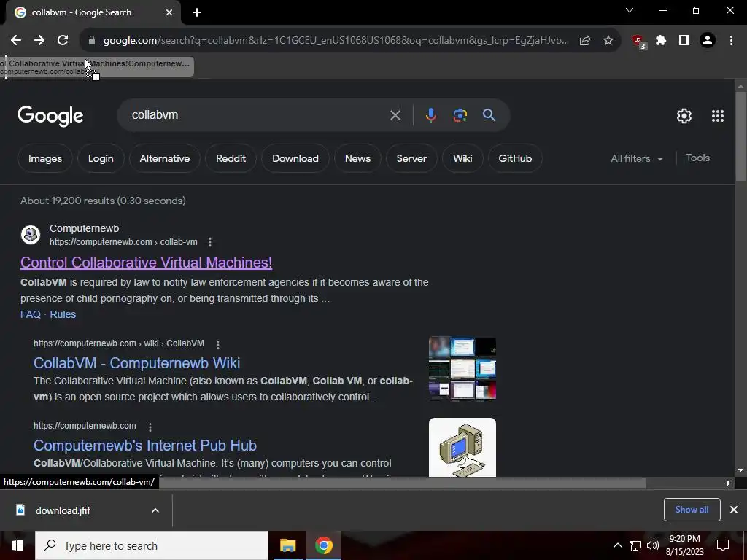Image resolution: width=747 pixels, height=560 pixels.
Task: Toggle the Chrome side panel
Action: (x=684, y=41)
